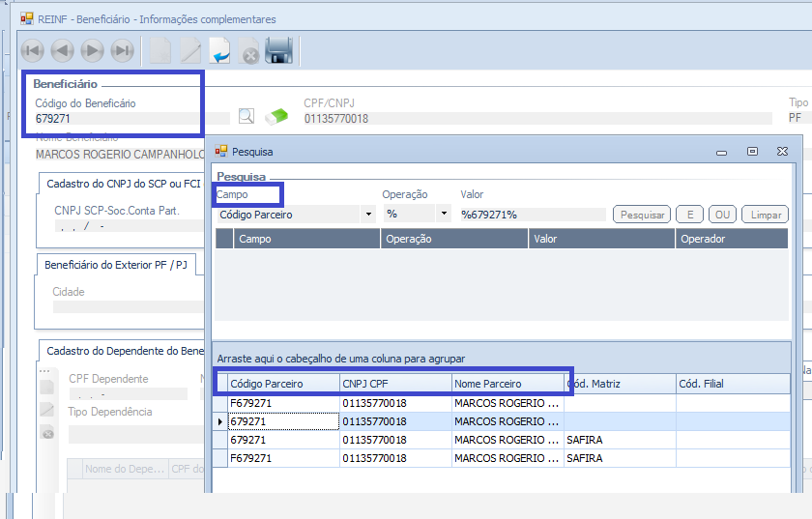Go to the next record
This screenshot has width=812, height=519.
[x=93, y=51]
